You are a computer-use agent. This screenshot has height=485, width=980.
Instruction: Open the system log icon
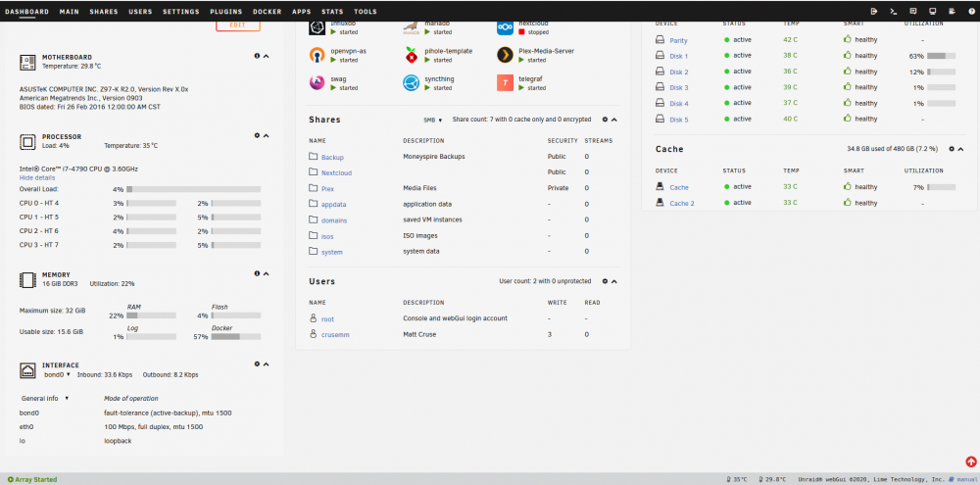pos(952,11)
